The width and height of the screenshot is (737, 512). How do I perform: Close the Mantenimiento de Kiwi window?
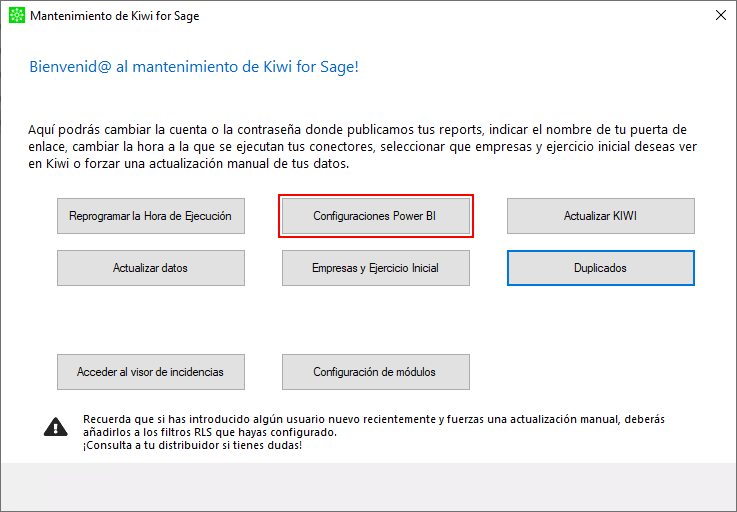(721, 16)
